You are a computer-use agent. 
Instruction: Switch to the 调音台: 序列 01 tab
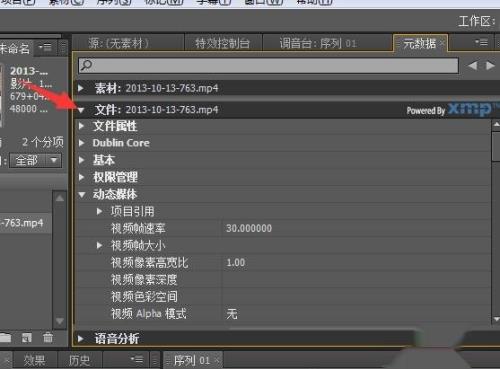point(318,43)
